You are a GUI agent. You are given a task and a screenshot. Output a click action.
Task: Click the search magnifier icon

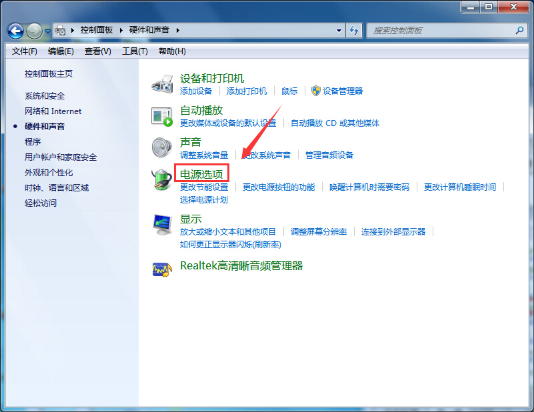(x=519, y=30)
